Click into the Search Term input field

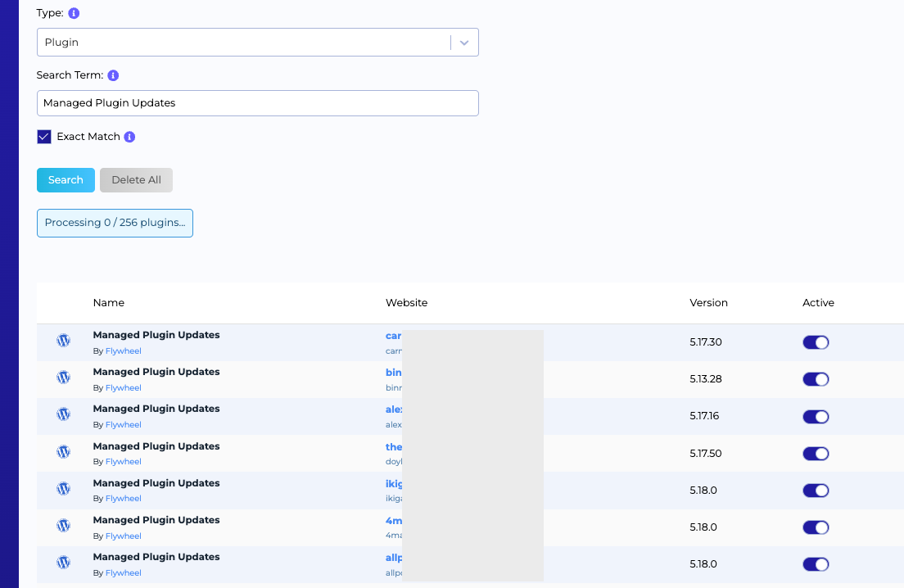(x=257, y=103)
